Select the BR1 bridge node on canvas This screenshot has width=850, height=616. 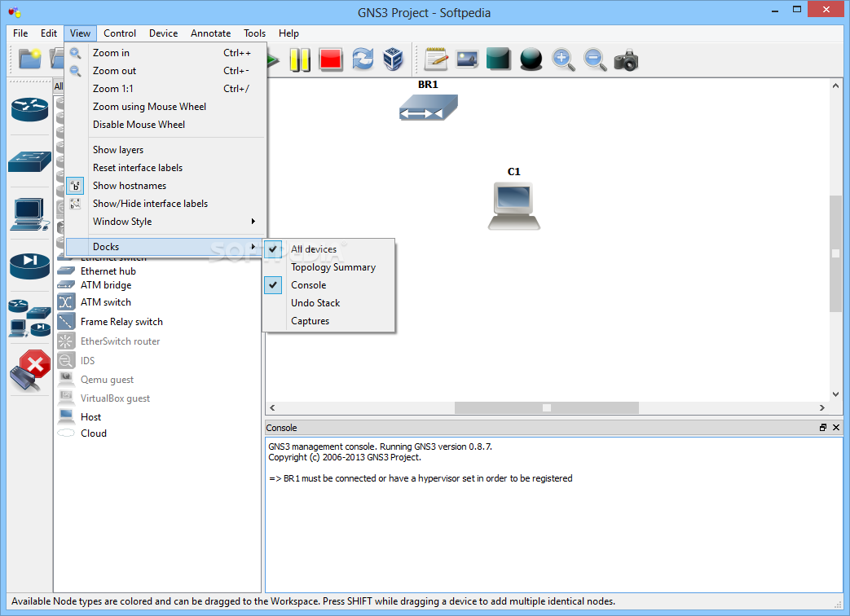pos(428,107)
